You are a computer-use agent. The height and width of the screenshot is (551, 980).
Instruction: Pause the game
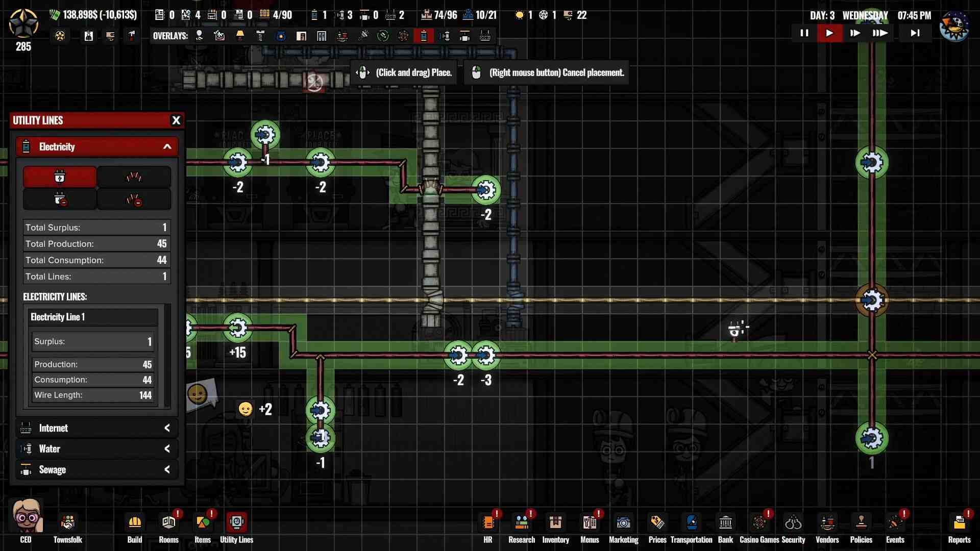pos(804,33)
